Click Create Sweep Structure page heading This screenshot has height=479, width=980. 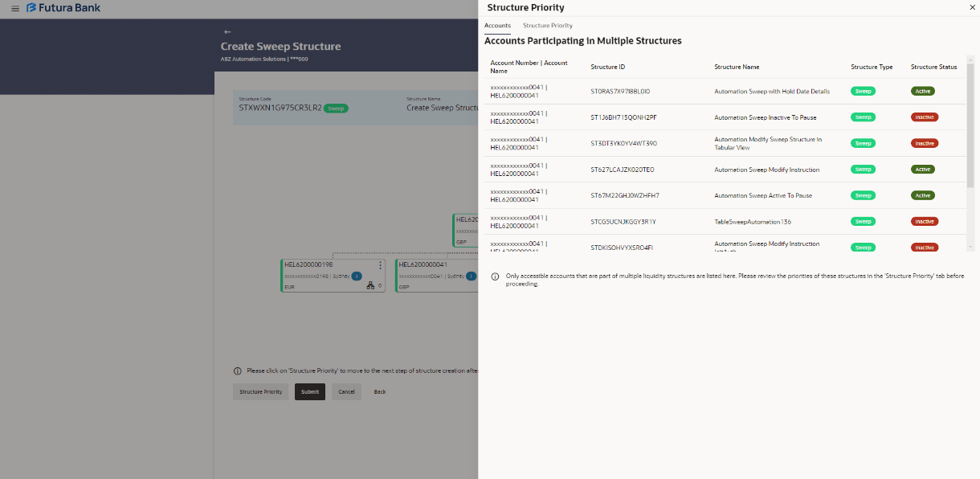[280, 47]
